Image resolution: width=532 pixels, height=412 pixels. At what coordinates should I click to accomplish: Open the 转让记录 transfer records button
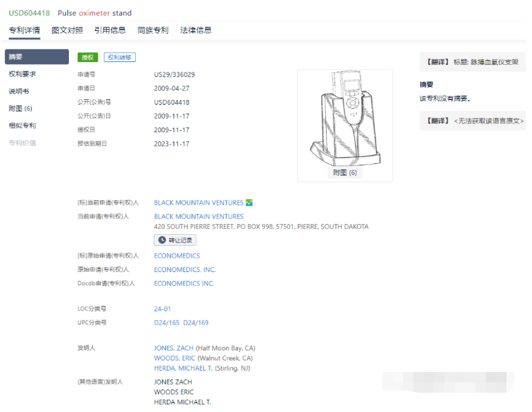coord(175,240)
